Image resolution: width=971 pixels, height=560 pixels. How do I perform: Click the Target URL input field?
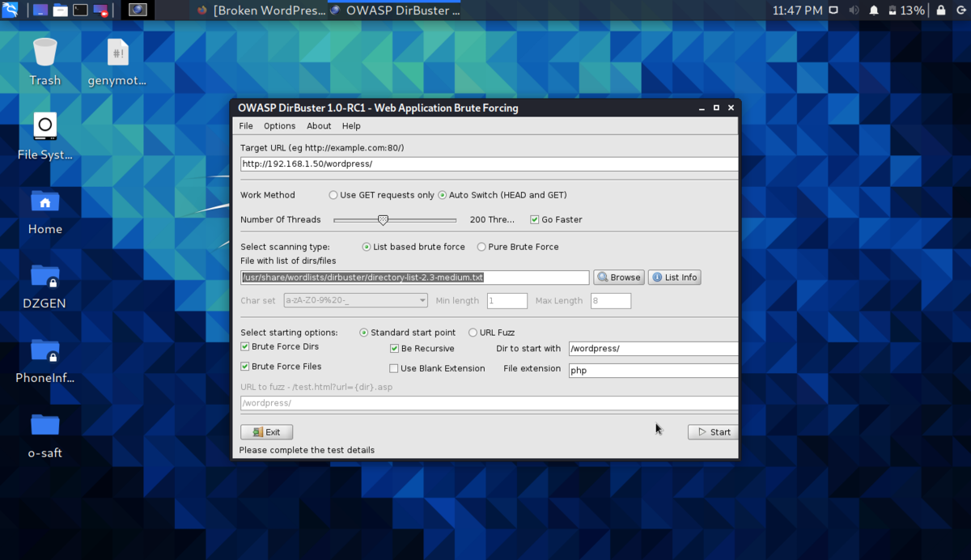coord(489,163)
